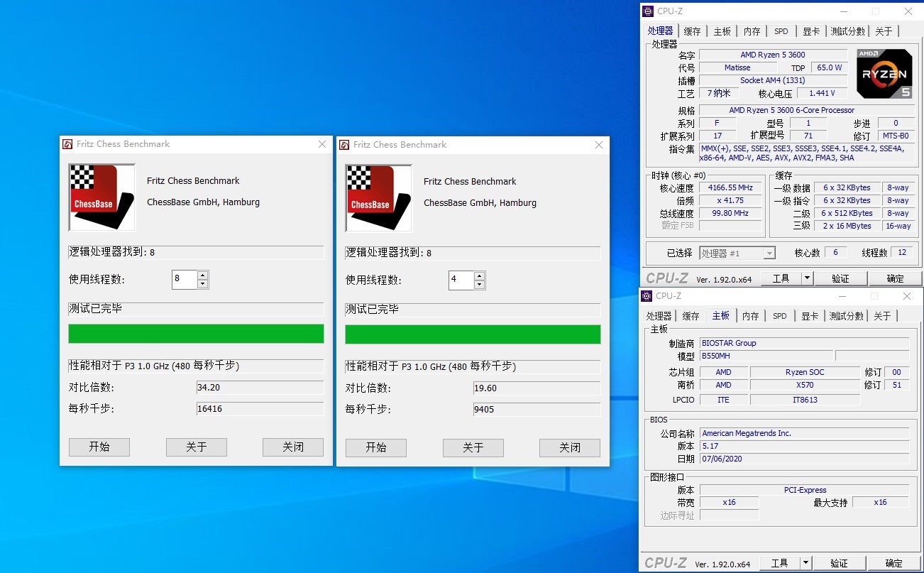Click 关于 in the 4-thread Fritz window

click(473, 447)
